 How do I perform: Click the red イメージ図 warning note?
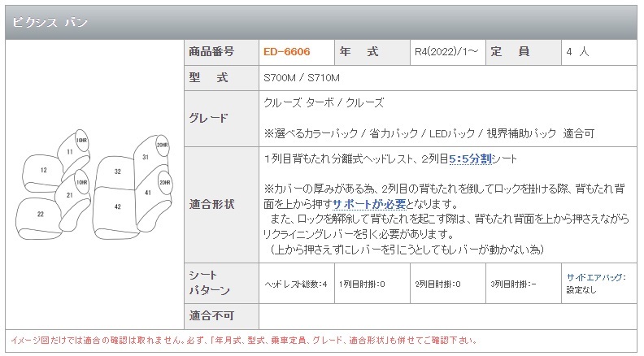click(244, 341)
